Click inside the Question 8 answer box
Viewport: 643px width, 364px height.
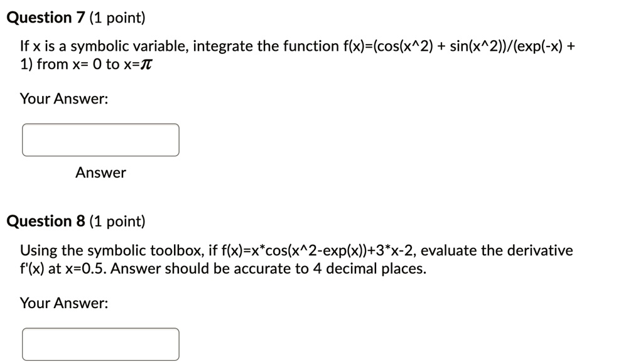[100, 344]
